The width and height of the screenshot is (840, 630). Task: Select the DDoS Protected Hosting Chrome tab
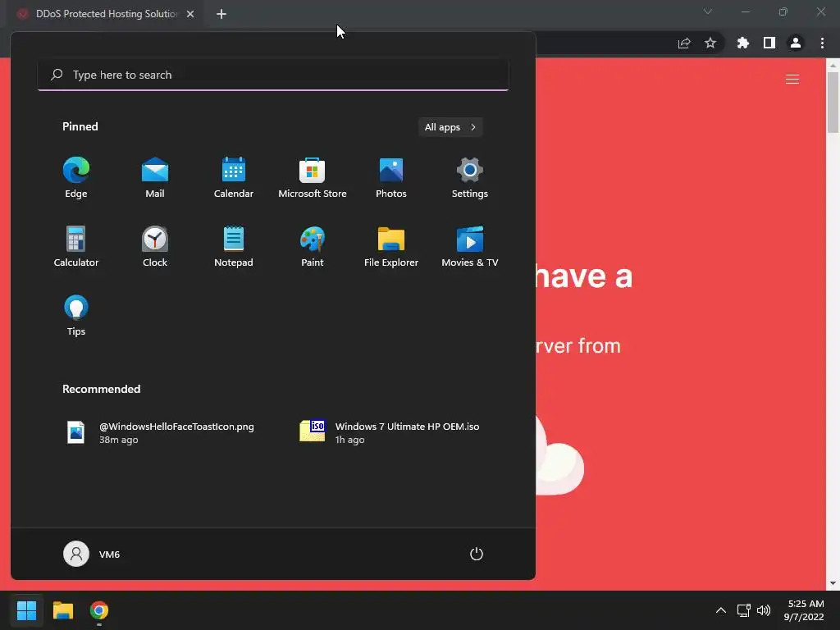107,14
